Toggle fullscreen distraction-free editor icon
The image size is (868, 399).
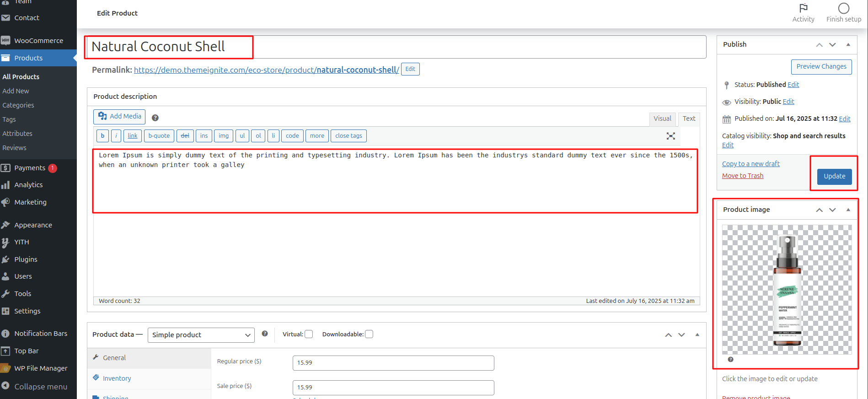pos(670,136)
